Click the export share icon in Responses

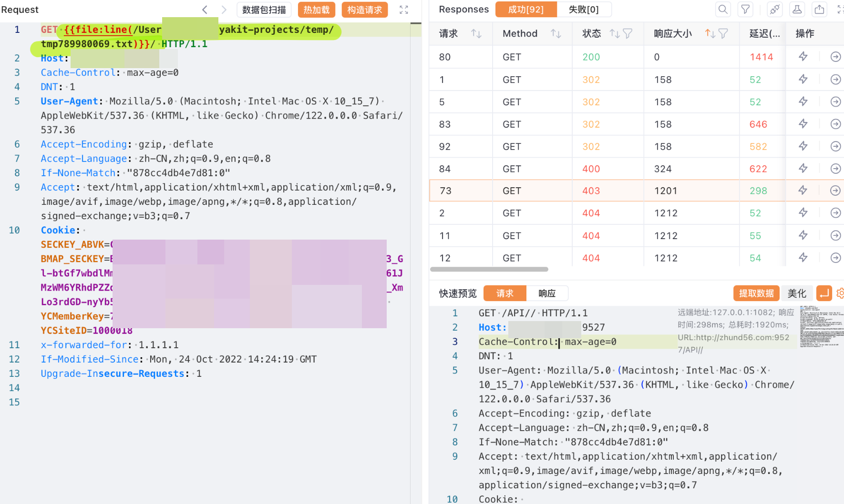tap(819, 10)
